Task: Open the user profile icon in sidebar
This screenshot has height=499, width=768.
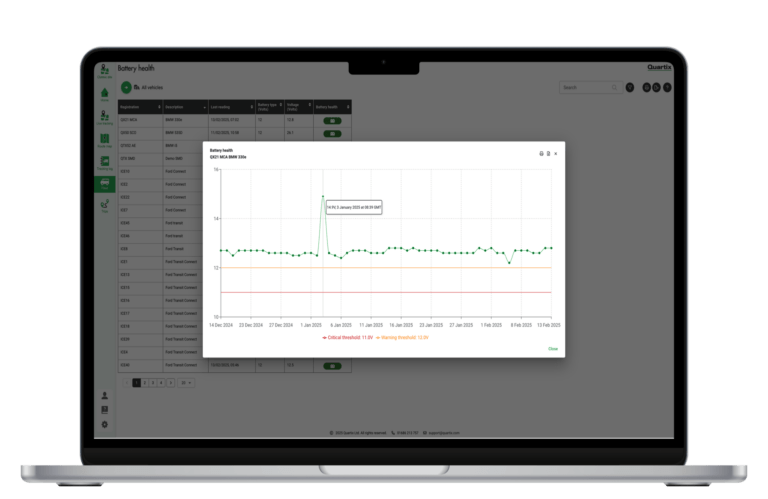Action: [x=104, y=395]
